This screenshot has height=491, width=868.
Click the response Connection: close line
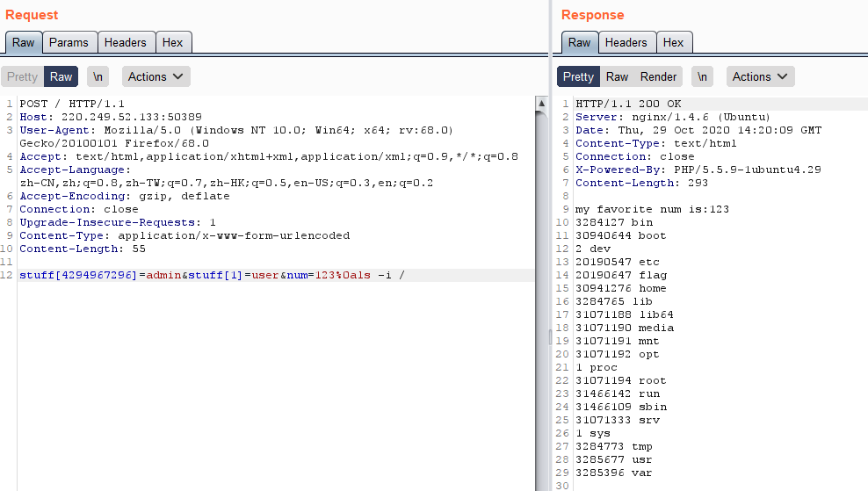[x=635, y=156]
